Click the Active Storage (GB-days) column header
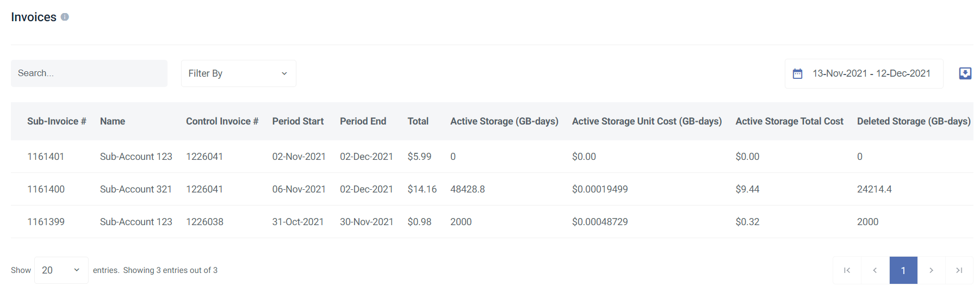This screenshot has width=980, height=292. (504, 121)
